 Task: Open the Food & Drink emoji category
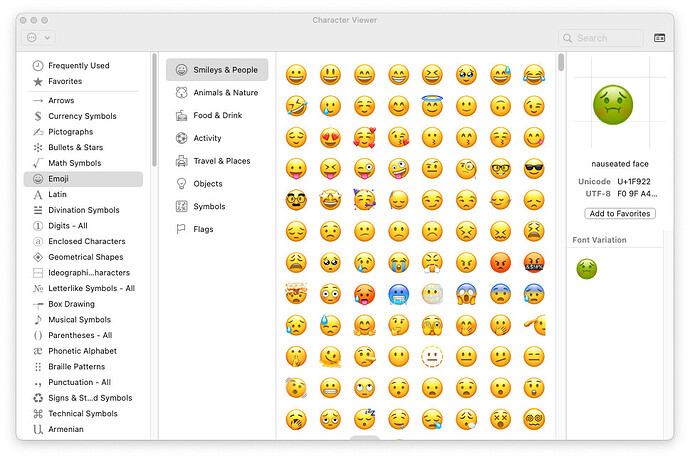point(217,116)
